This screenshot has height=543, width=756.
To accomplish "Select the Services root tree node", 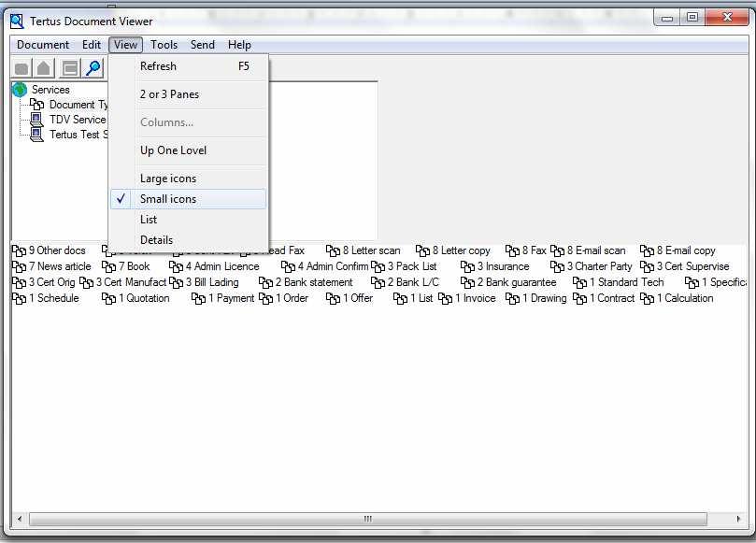I will [50, 90].
